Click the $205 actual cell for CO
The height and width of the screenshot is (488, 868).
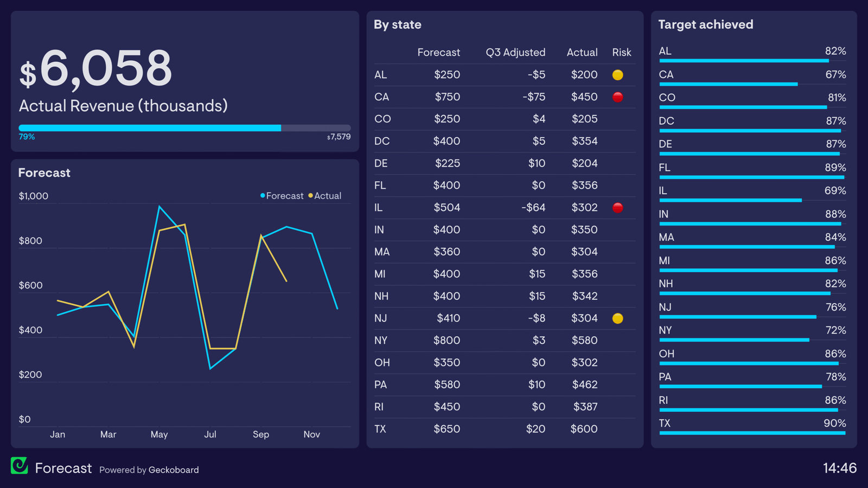click(x=585, y=119)
